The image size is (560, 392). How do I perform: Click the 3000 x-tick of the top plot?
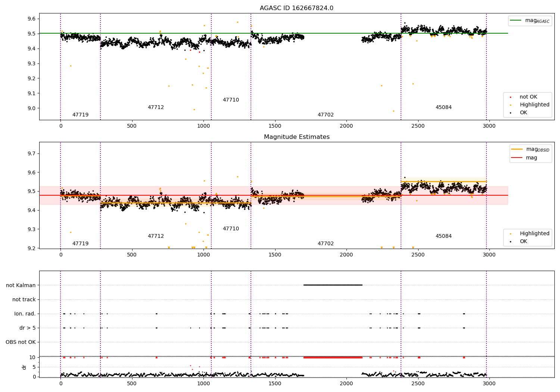pos(489,126)
